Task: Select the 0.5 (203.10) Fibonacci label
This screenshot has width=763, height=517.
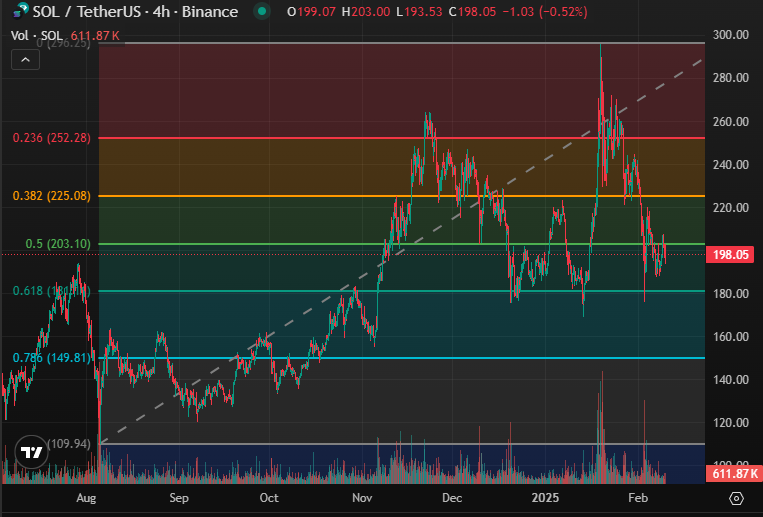Action: [58, 243]
